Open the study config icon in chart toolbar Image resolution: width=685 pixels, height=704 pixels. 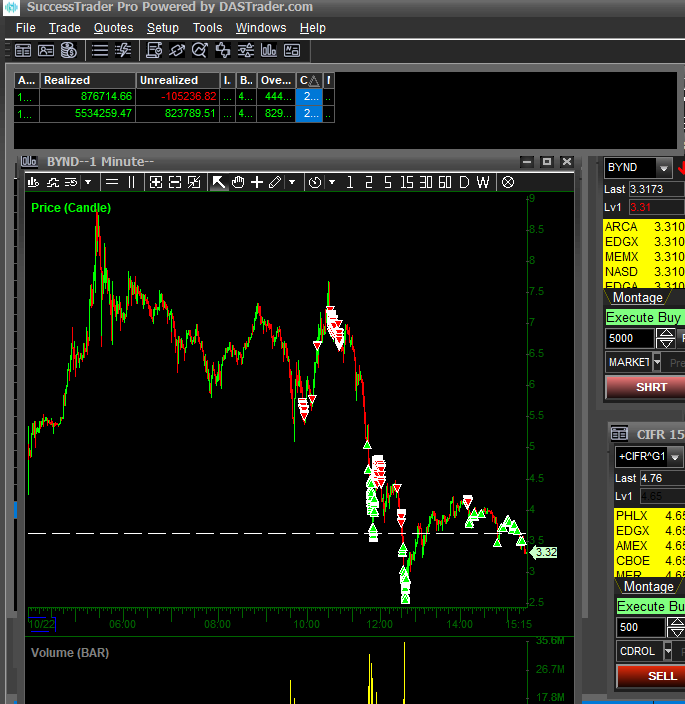tap(53, 182)
